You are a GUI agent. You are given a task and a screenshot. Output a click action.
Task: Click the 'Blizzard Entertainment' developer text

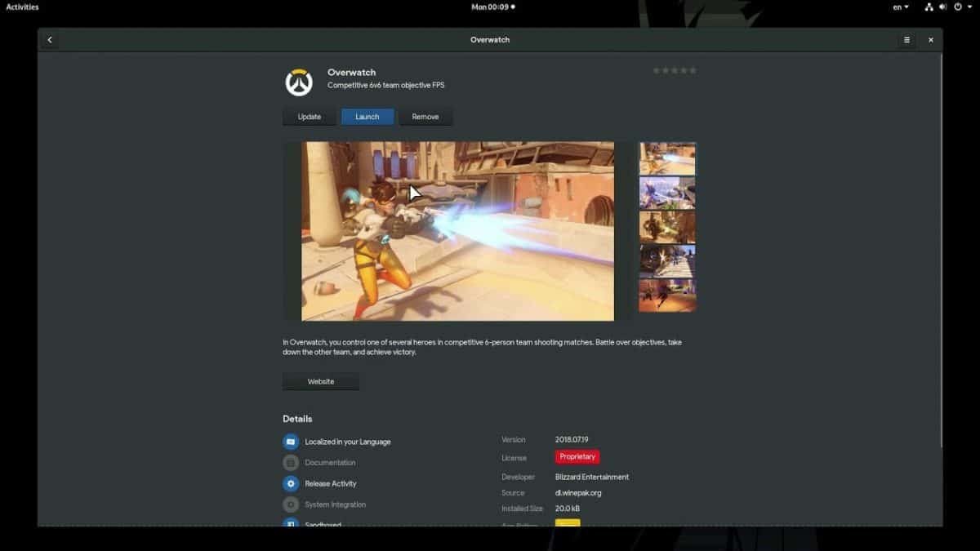click(x=592, y=477)
